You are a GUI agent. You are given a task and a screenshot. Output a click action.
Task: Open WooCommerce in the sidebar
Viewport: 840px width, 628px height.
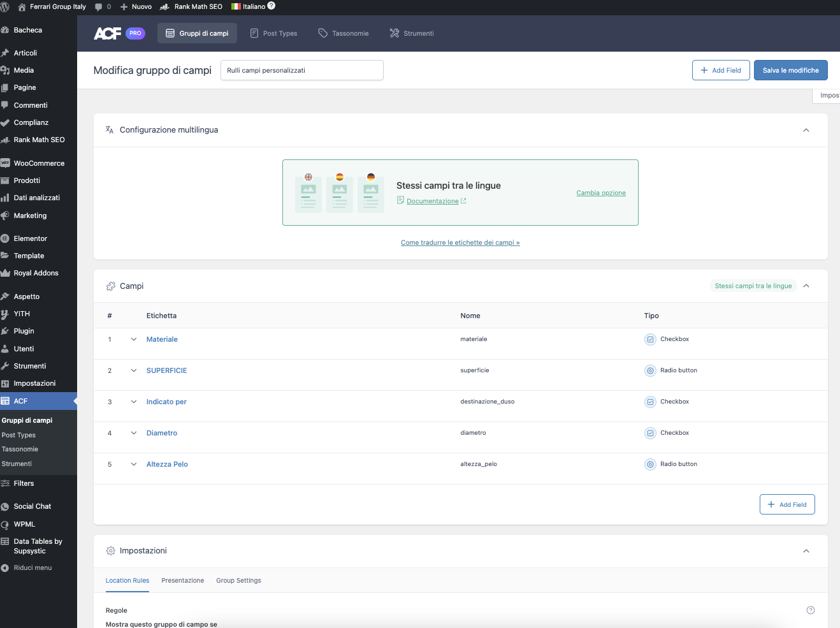[38, 163]
